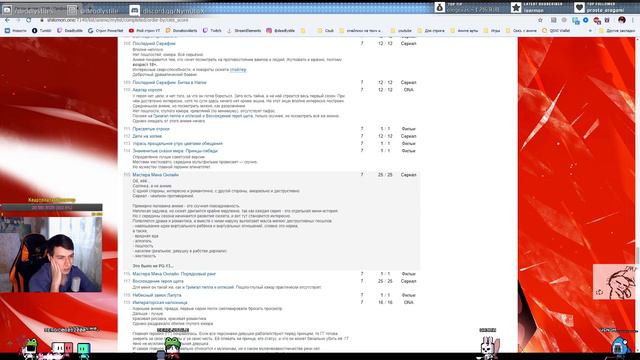Image resolution: width=640 pixels, height=360 pixels.
Task: Open anime Императорская наложница
Action: pyautogui.click(x=160, y=302)
